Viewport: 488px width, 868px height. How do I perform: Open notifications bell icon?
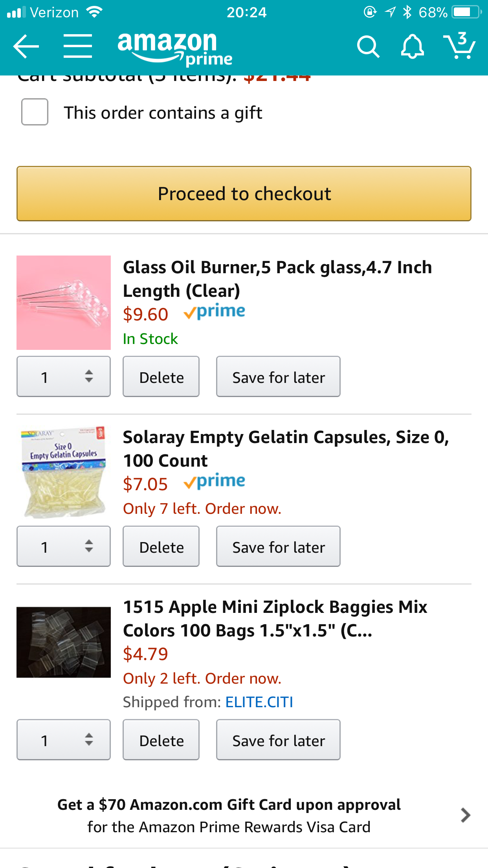tap(412, 47)
